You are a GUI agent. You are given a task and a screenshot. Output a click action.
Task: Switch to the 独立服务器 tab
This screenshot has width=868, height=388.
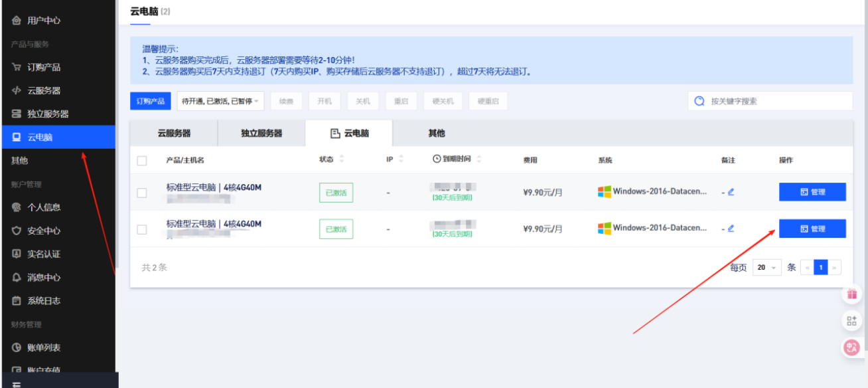tap(261, 133)
